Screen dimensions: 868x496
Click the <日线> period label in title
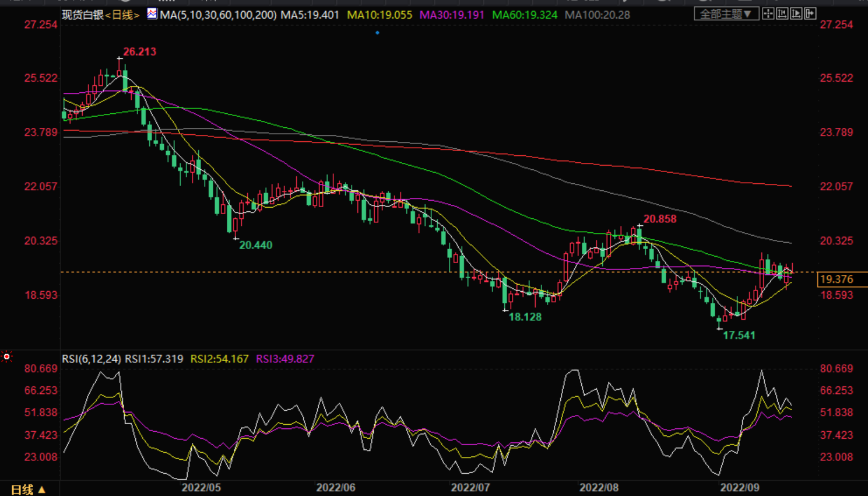point(122,15)
